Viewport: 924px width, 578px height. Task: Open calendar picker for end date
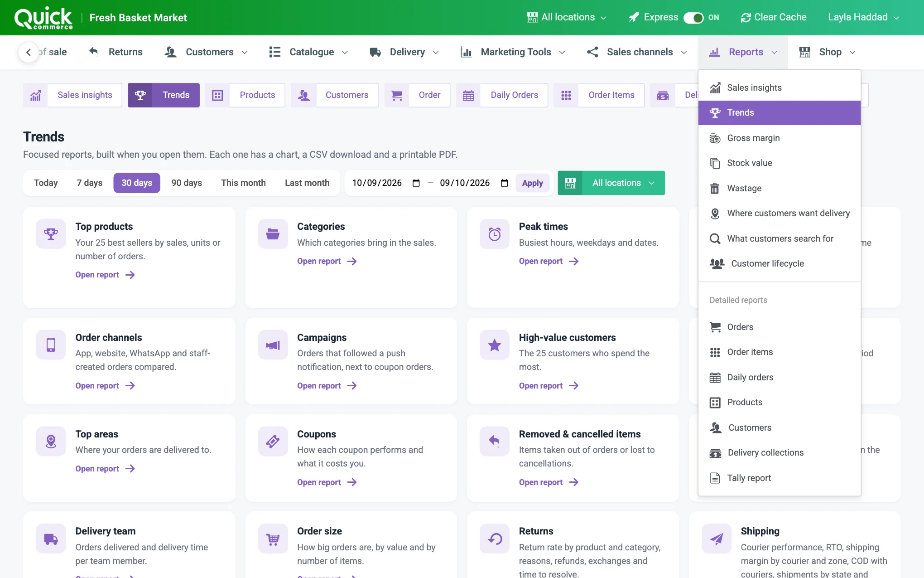[x=504, y=183]
